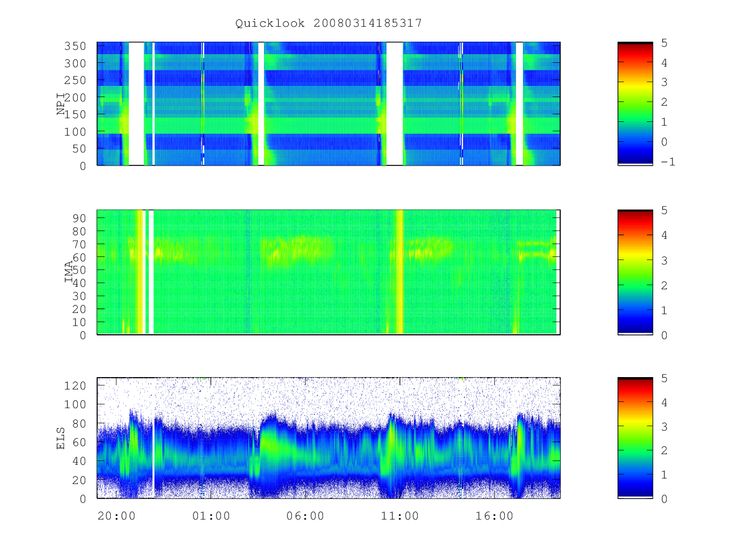Click inside the ELS spectrogram panel
Screen dimensions: 747x560
point(329,437)
